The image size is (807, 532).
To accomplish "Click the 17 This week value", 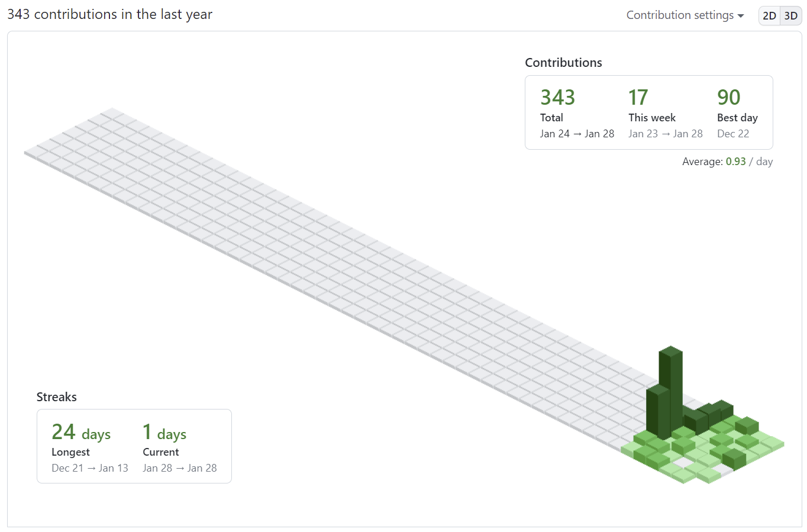I will tap(638, 97).
